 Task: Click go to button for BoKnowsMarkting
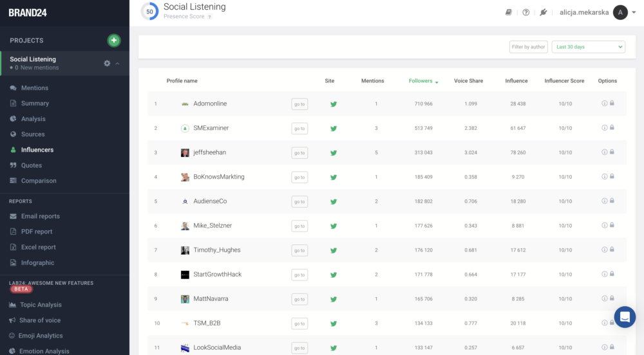299,177
